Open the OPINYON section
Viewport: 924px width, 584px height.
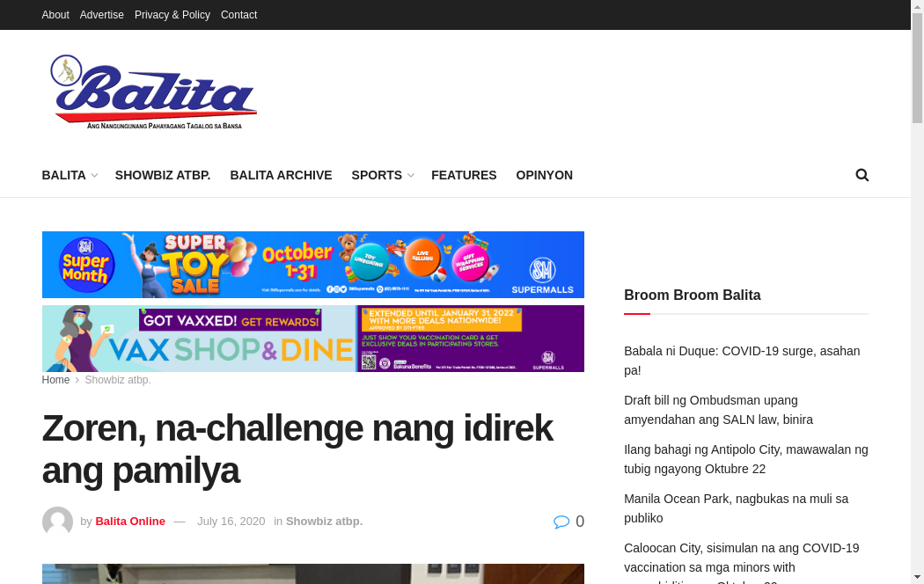[544, 175]
